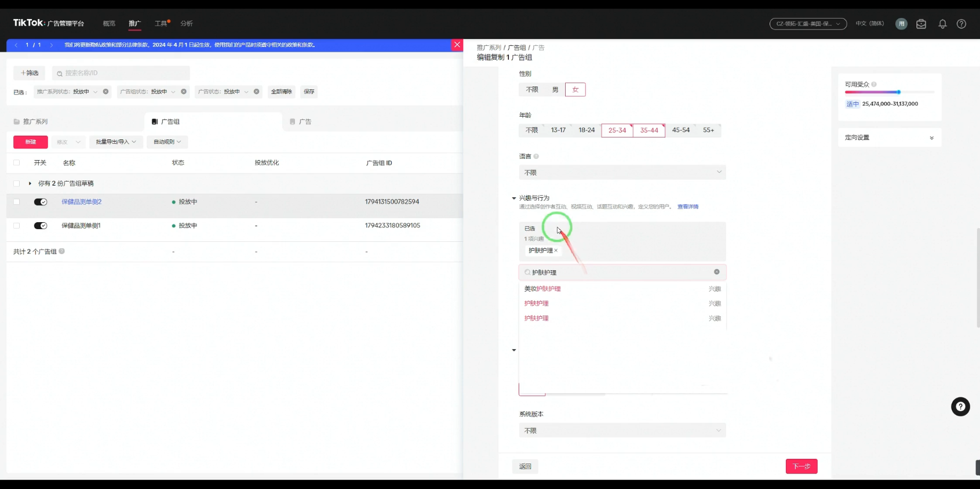
Task: Open the briefcase icon in top bar
Action: 921,24
